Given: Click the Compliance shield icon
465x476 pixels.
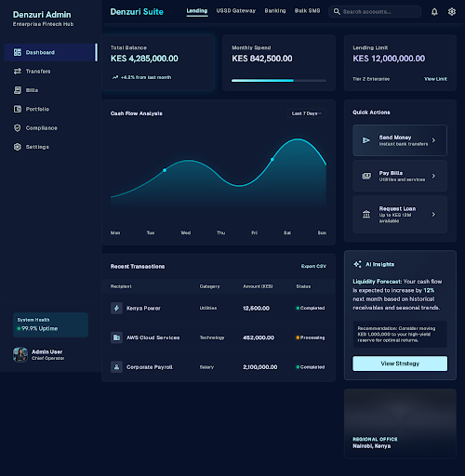Looking at the screenshot, I should 18,128.
